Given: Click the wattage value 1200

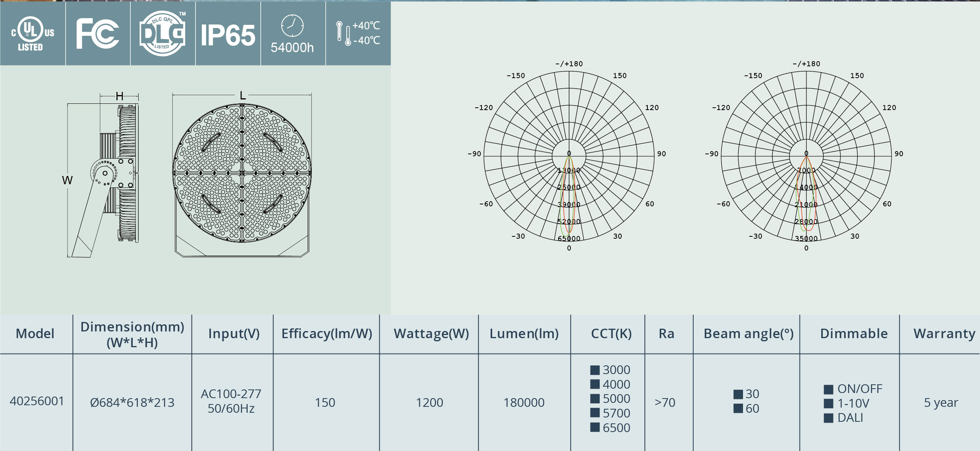Looking at the screenshot, I should pos(429,402).
